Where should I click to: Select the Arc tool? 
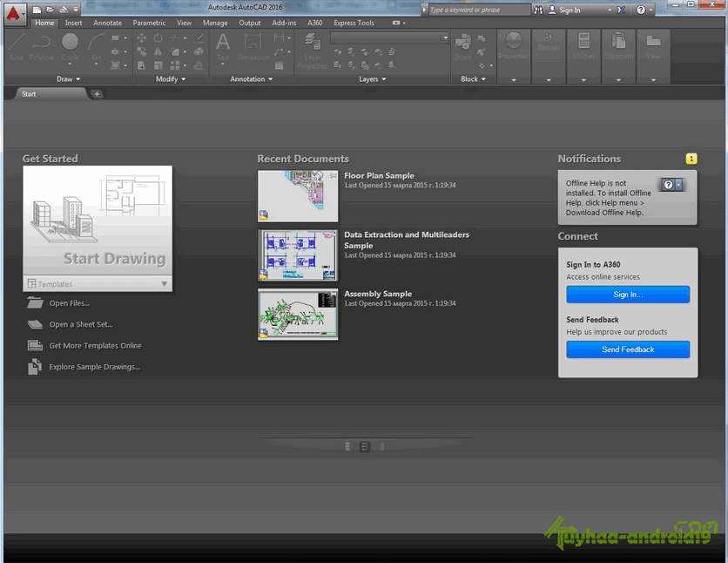[x=96, y=47]
